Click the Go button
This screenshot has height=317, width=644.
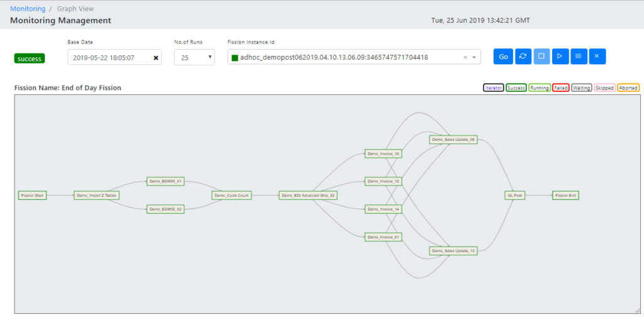click(x=503, y=57)
